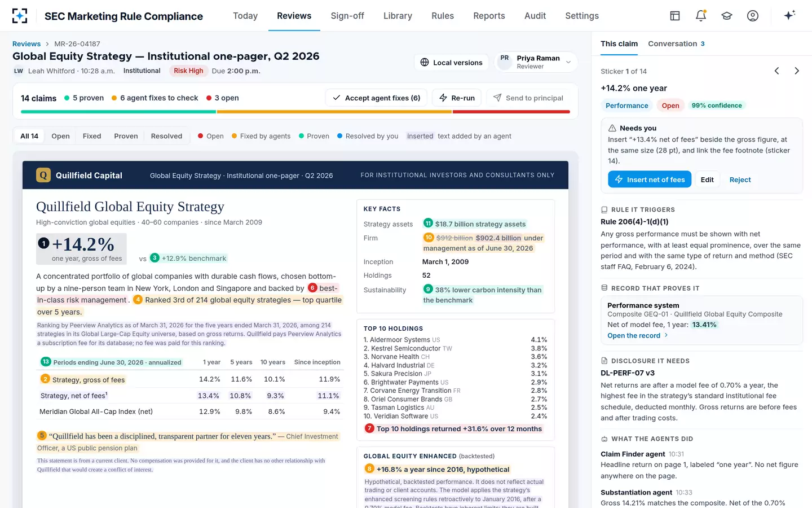
Task: Click the Reviews breadcrumb link
Action: pyautogui.click(x=27, y=43)
